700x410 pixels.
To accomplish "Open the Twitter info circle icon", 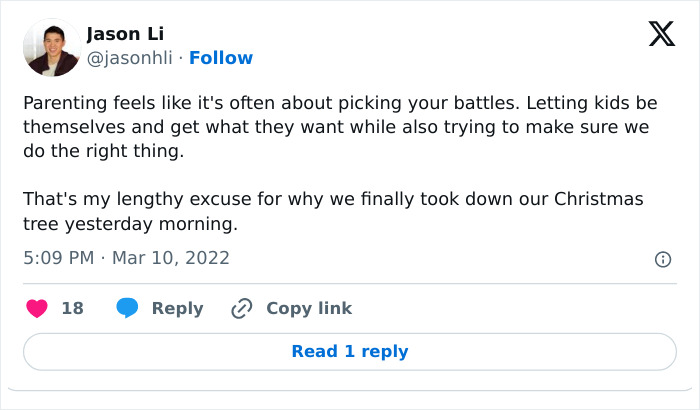I will pyautogui.click(x=662, y=259).
